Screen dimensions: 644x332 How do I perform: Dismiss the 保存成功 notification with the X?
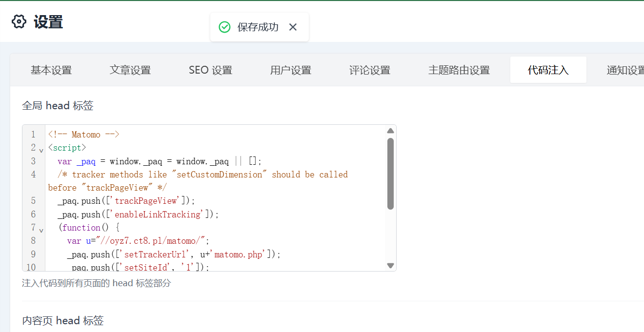pos(293,27)
